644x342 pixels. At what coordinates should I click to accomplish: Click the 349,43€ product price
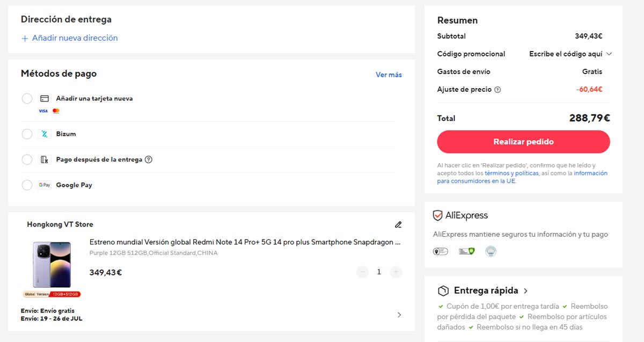106,273
